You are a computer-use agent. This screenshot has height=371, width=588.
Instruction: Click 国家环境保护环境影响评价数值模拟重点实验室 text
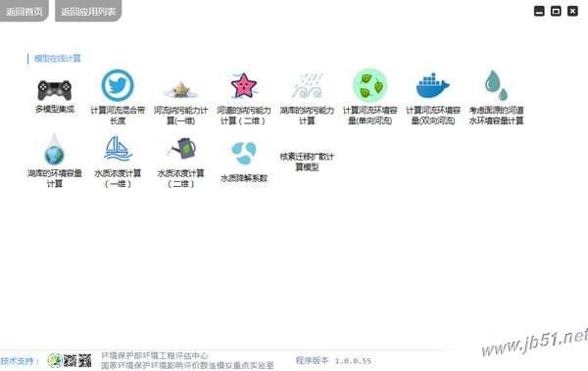187,365
